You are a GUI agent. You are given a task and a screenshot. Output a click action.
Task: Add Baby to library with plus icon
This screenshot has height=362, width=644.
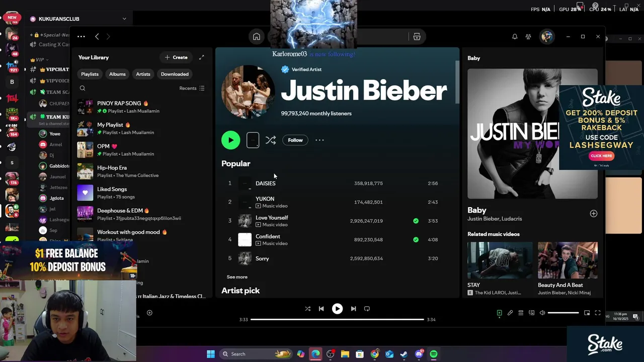(594, 214)
